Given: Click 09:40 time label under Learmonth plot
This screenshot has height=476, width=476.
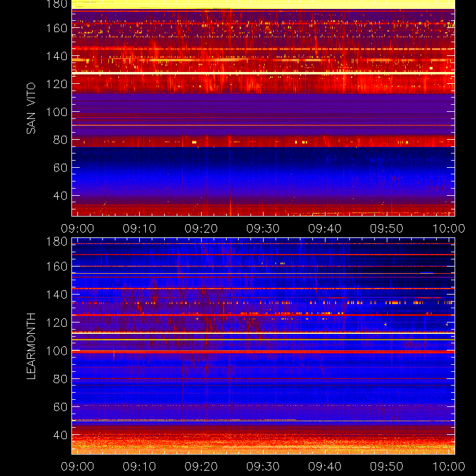Looking at the screenshot, I should pyautogui.click(x=325, y=466).
